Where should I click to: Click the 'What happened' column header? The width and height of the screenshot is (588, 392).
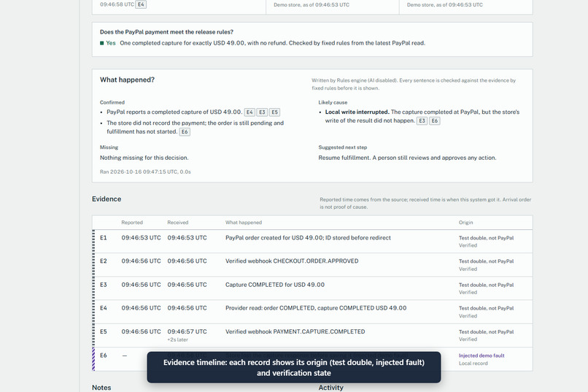[244, 223]
